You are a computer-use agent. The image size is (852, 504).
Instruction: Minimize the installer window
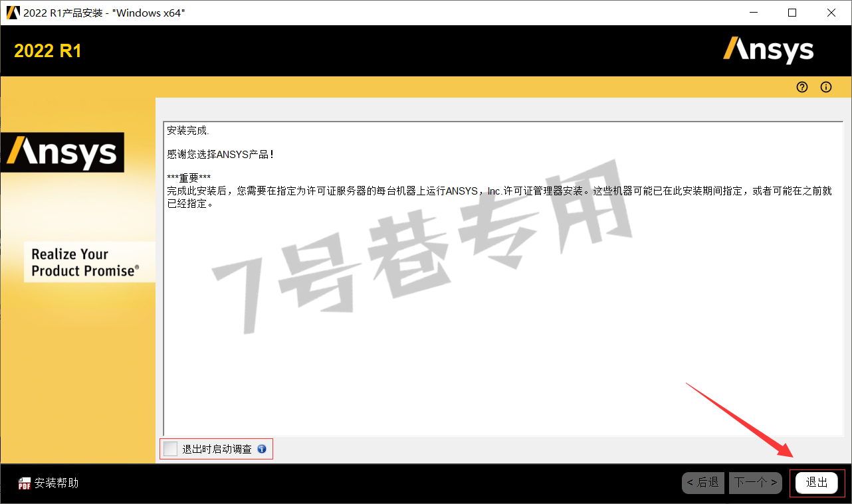pyautogui.click(x=753, y=13)
